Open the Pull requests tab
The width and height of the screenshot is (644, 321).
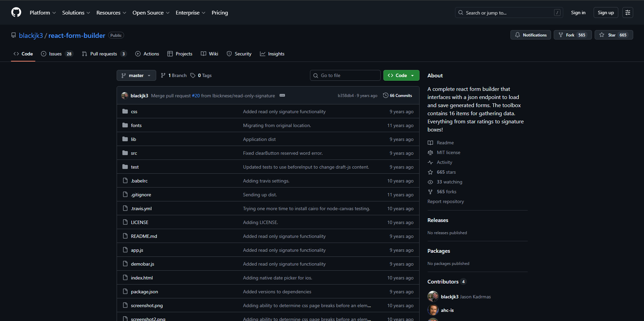click(x=104, y=54)
